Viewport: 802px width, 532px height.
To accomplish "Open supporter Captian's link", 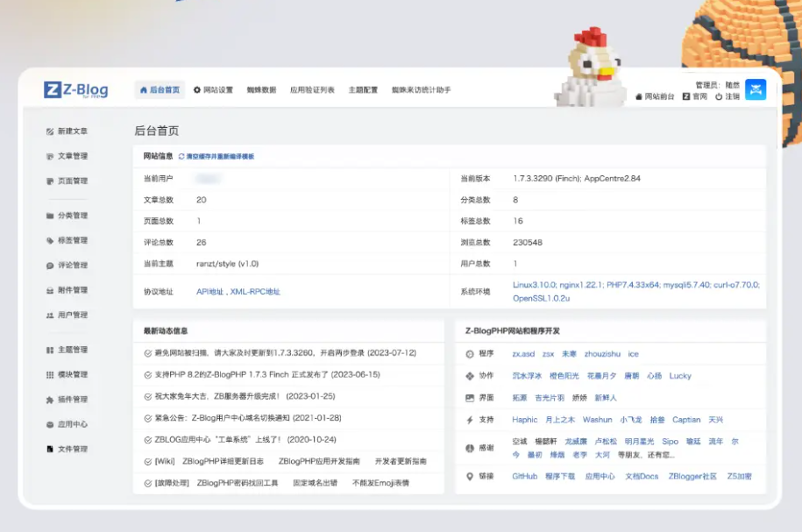I will (686, 420).
